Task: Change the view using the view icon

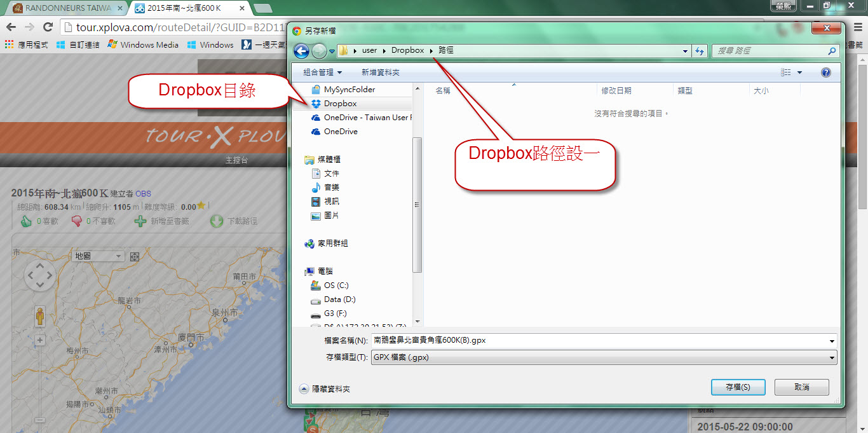Action: click(x=786, y=72)
